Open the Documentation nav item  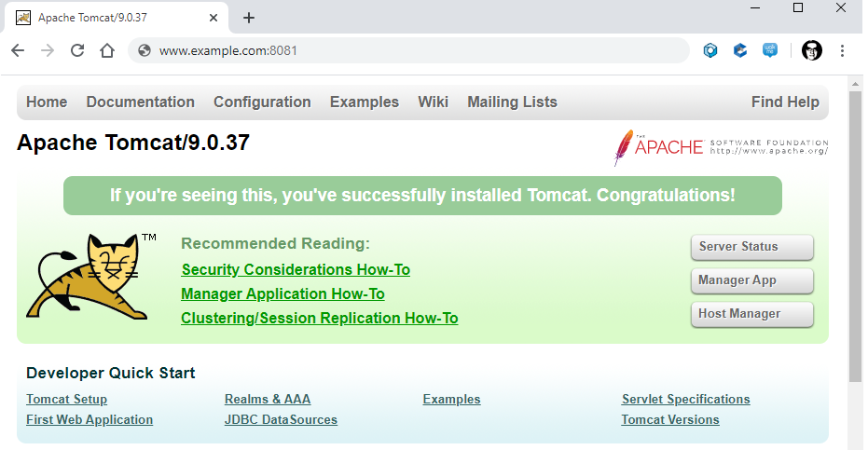[141, 102]
